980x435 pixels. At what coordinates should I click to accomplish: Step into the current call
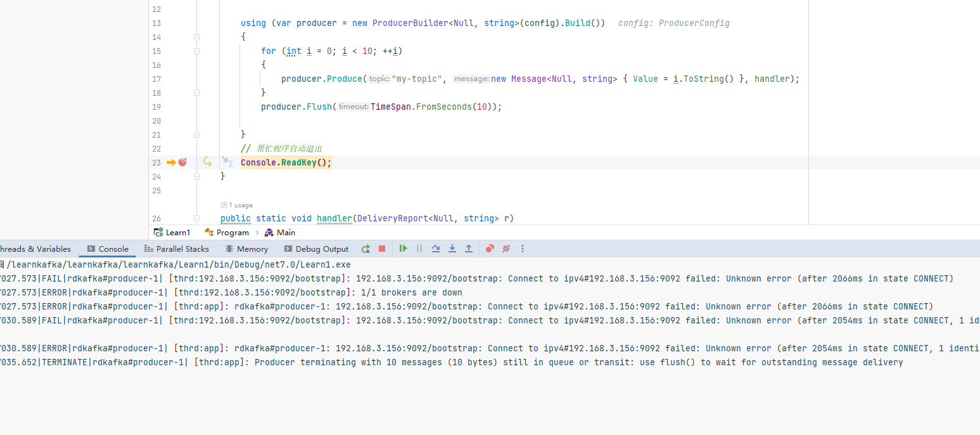tap(452, 249)
